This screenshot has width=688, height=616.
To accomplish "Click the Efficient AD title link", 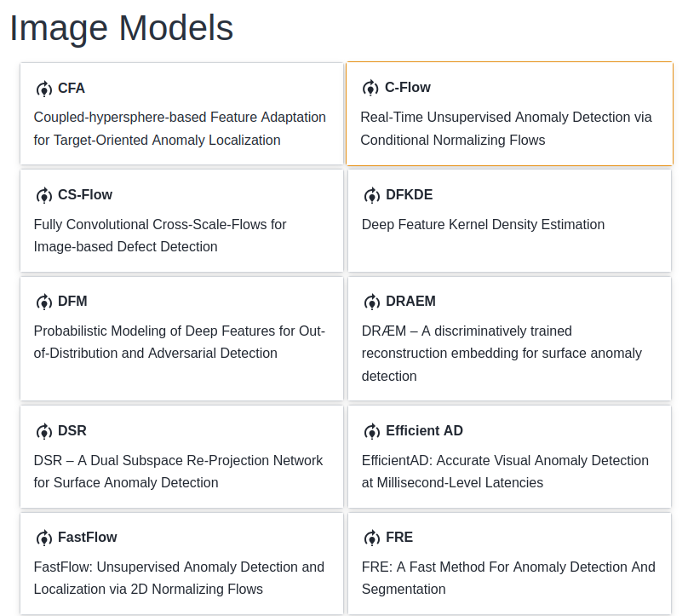I will [425, 431].
